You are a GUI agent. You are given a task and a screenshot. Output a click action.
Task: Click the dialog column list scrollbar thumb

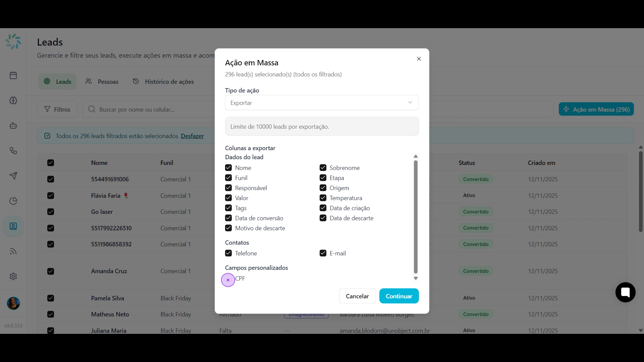(416, 217)
